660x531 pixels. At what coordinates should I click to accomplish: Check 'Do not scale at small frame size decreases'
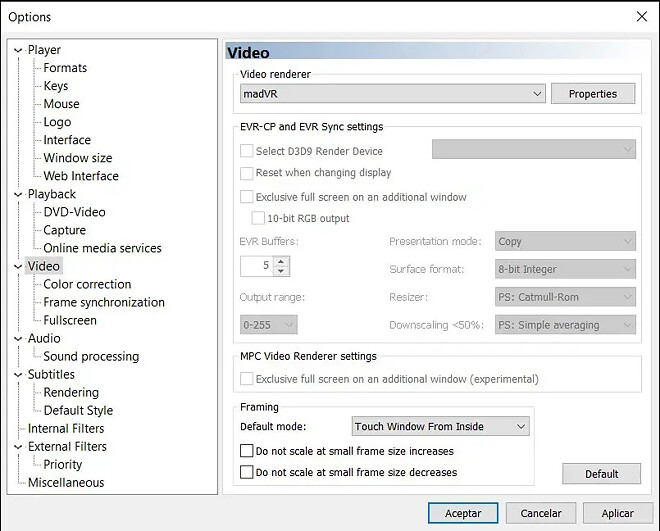247,472
